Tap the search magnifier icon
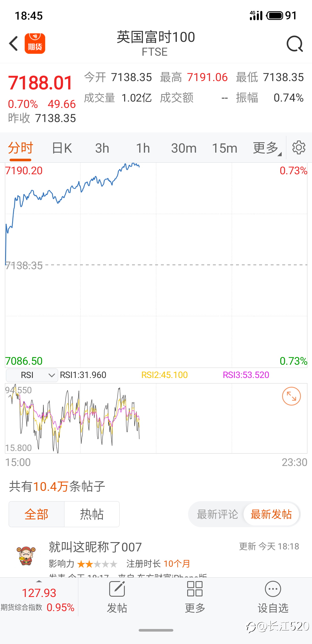The height and width of the screenshot is (644, 312). click(294, 44)
